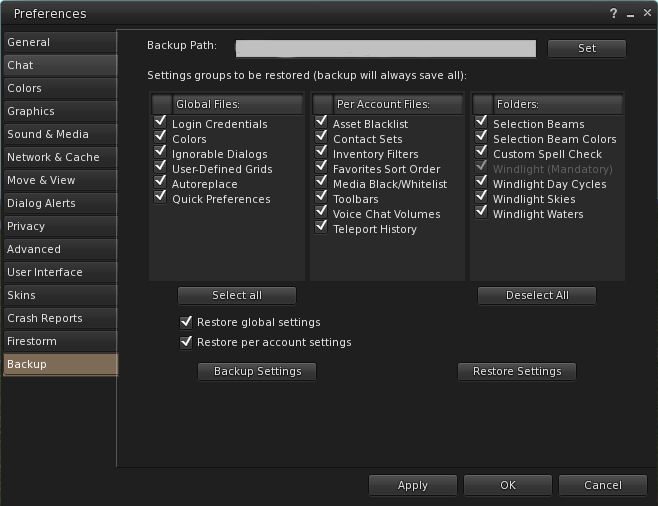Toggle the Folders header checkbox
The height and width of the screenshot is (506, 658).
point(482,104)
